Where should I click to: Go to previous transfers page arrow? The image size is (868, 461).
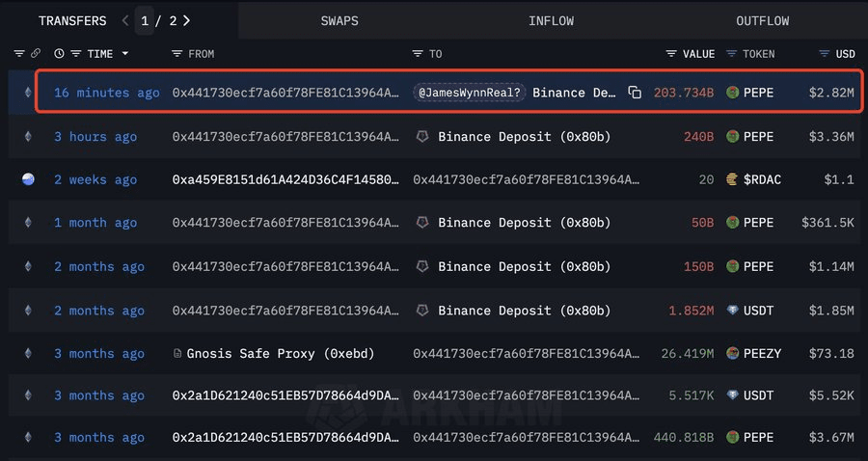[125, 21]
